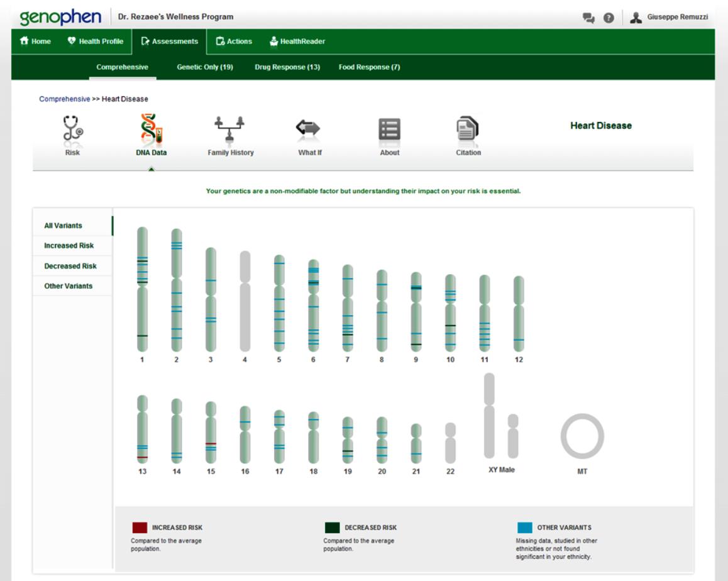Filter by Increased Risk variants
This screenshot has height=581, width=728.
(x=69, y=246)
